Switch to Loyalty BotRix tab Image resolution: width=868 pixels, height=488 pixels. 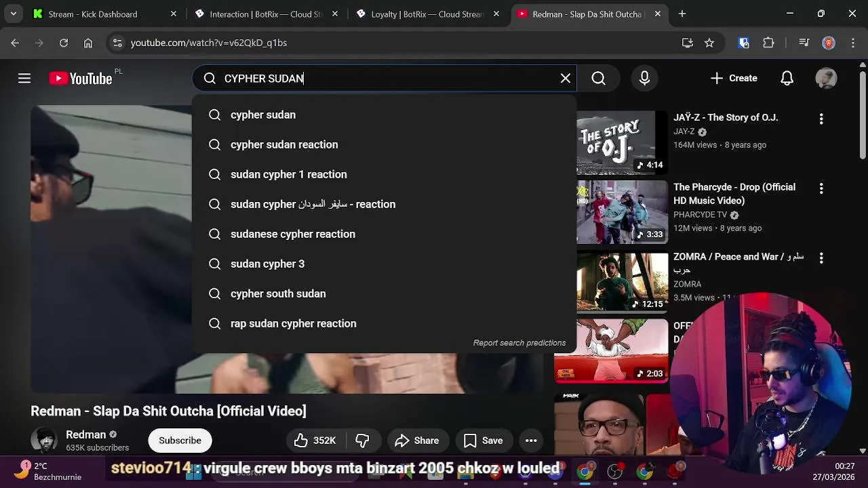click(427, 14)
